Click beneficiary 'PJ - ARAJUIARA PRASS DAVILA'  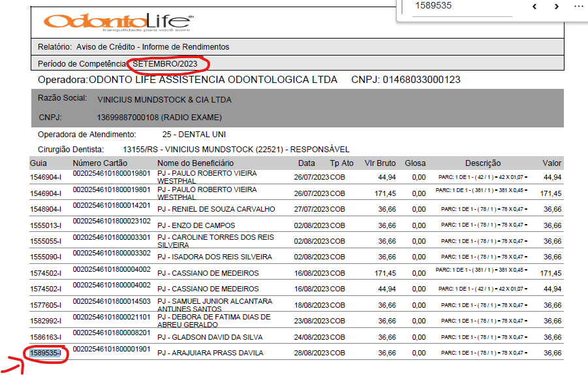[x=210, y=353]
